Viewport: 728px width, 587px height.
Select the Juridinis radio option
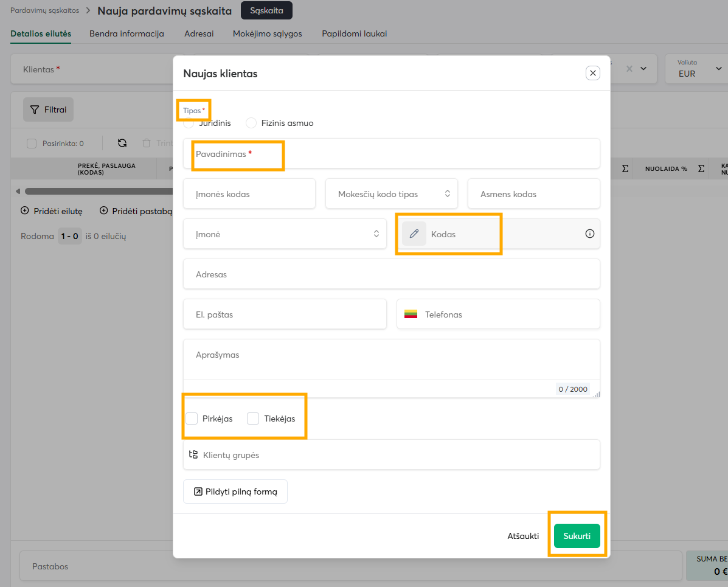click(189, 123)
